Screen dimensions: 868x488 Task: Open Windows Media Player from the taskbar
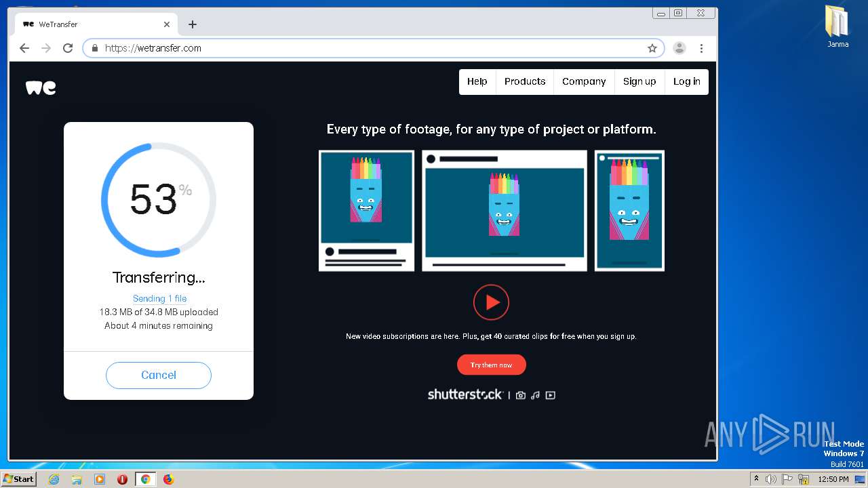[x=100, y=479]
